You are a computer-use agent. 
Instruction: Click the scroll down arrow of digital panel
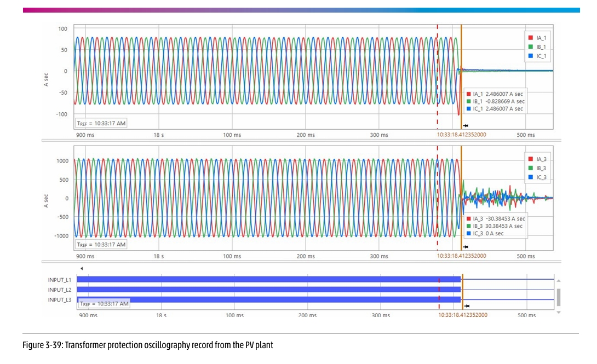coord(558,312)
